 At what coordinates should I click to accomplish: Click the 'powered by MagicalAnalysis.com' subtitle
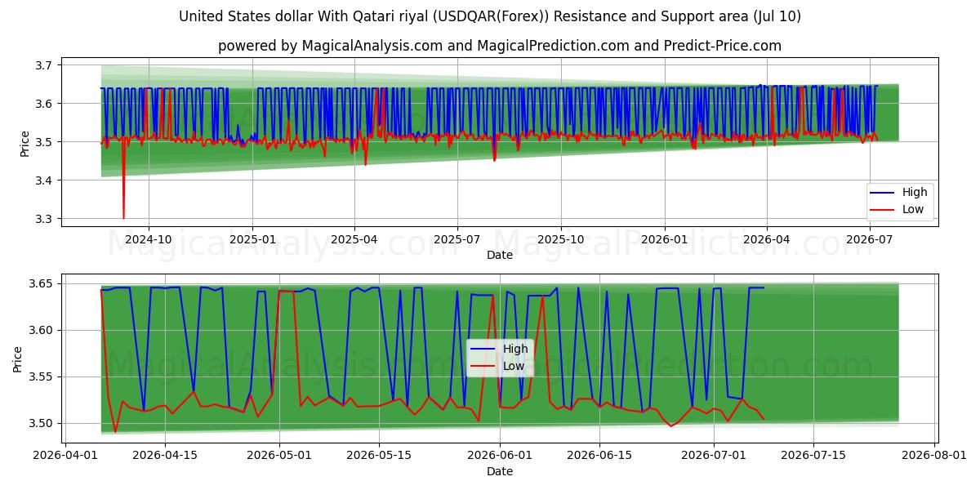(x=500, y=46)
